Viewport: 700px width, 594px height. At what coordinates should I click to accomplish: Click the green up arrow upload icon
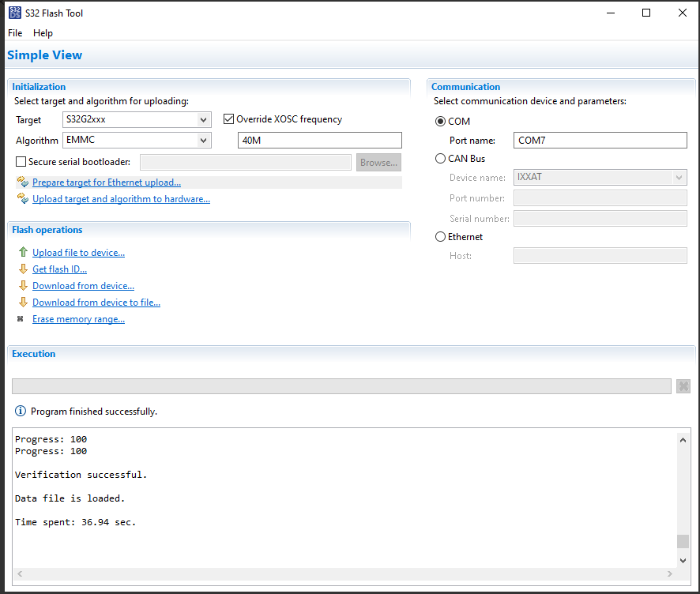[22, 253]
